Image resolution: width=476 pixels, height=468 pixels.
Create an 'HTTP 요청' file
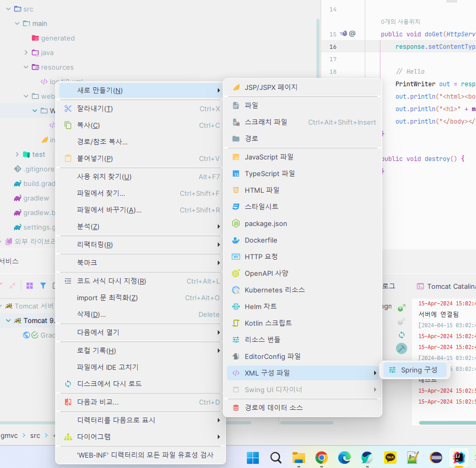(x=302, y=257)
